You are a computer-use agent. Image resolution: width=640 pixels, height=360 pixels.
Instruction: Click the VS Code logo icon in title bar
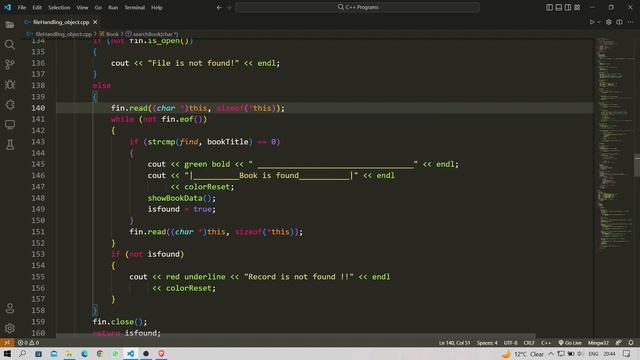(7, 7)
